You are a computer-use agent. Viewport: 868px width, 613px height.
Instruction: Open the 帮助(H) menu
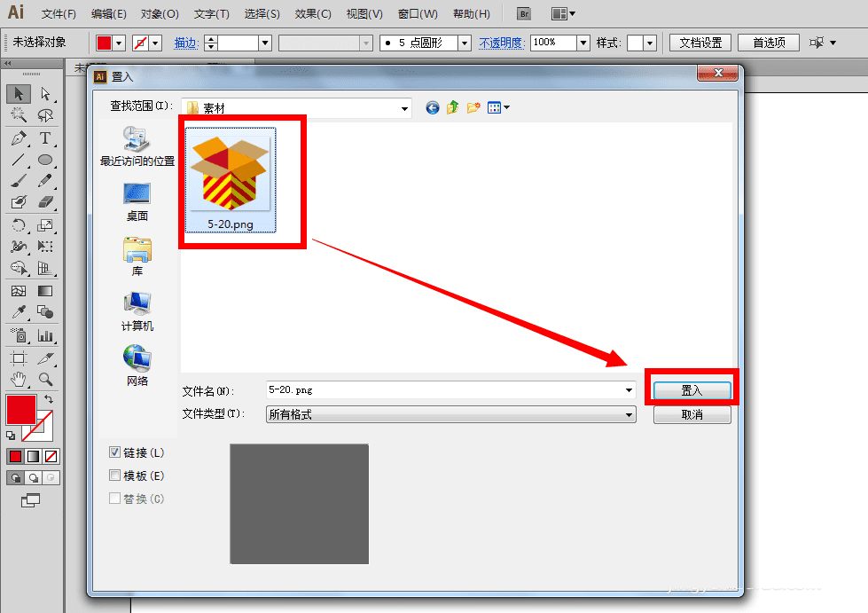coord(471,14)
